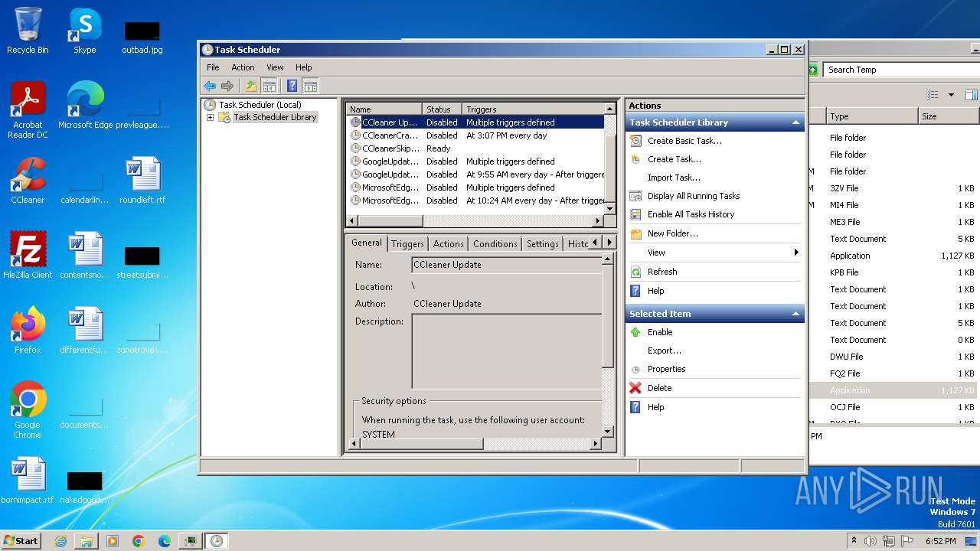Viewport: 980px width, 551px height.
Task: Click the Back arrow toolbar icon
Action: (210, 86)
